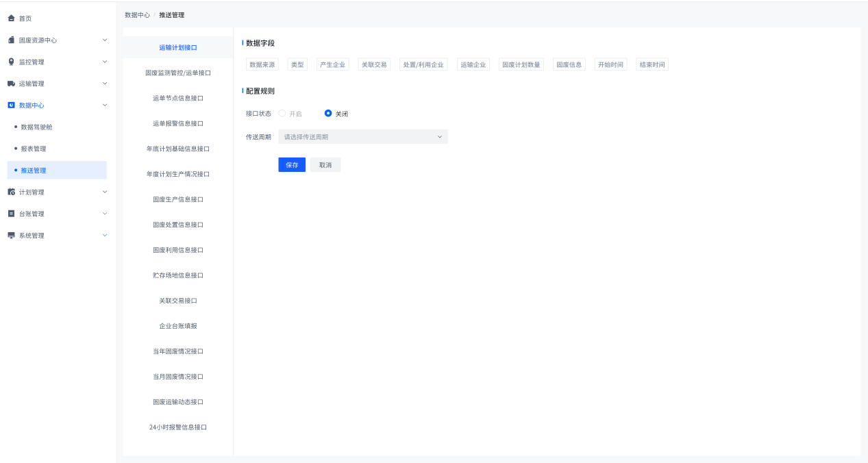Click the 数据中心 chart icon
The height and width of the screenshot is (463, 868).
coord(11,105)
